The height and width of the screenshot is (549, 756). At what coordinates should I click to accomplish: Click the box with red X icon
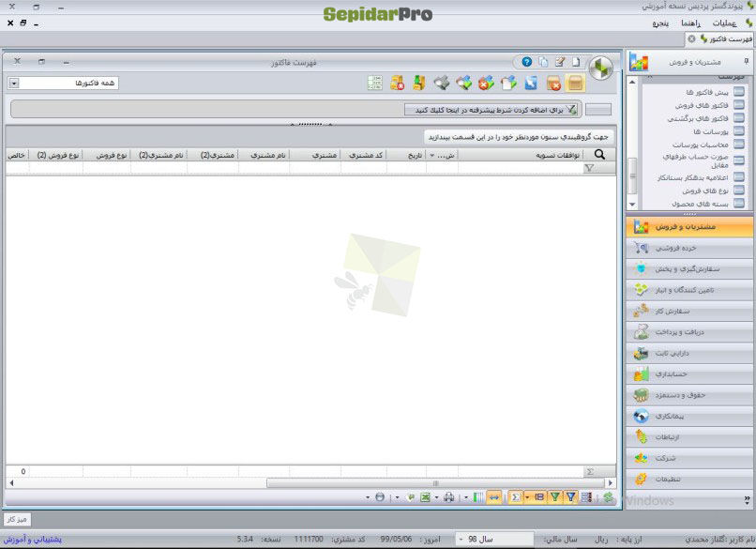tap(553, 83)
